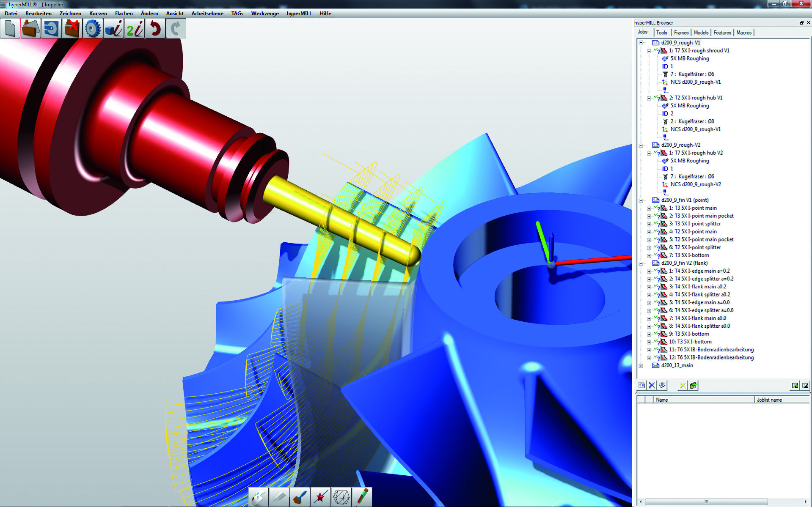Toggle status checkmark of 12: T6 5X IB-Bodenradienbearbeitung

tap(656, 357)
